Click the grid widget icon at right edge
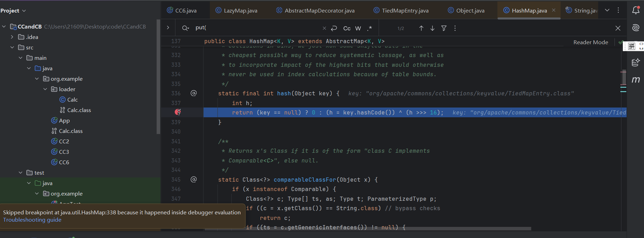Image resolution: width=644 pixels, height=238 pixels. point(632,46)
